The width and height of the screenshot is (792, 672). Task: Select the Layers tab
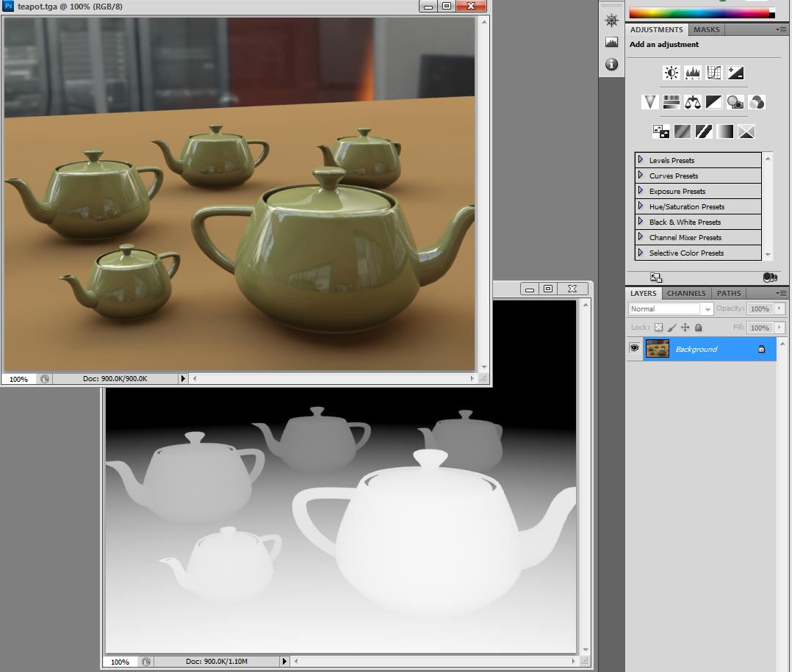click(643, 293)
